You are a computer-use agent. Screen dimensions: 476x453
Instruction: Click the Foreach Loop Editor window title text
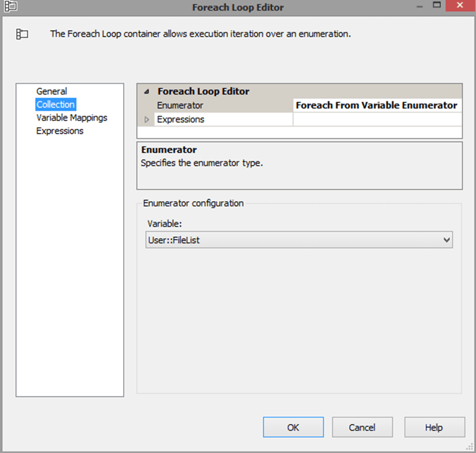238,7
